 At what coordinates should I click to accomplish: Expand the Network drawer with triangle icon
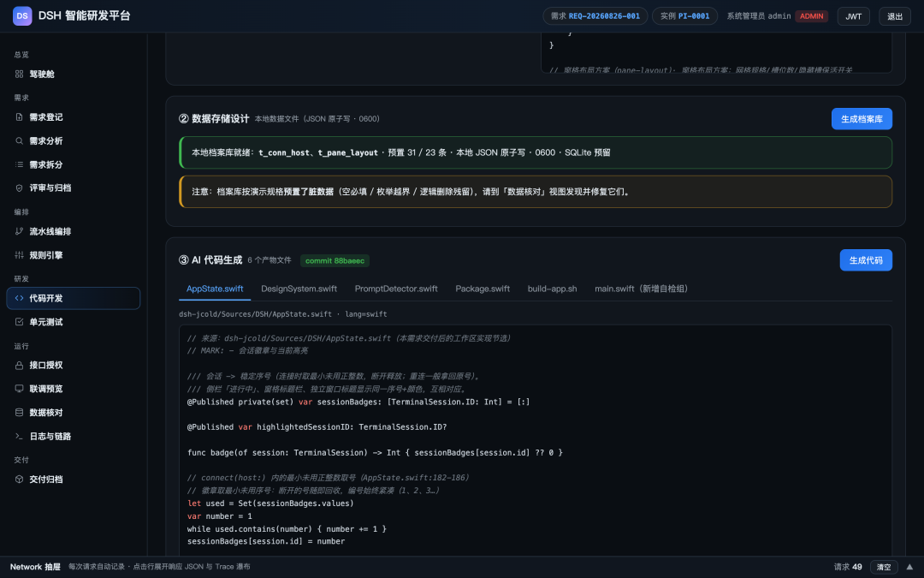click(909, 567)
